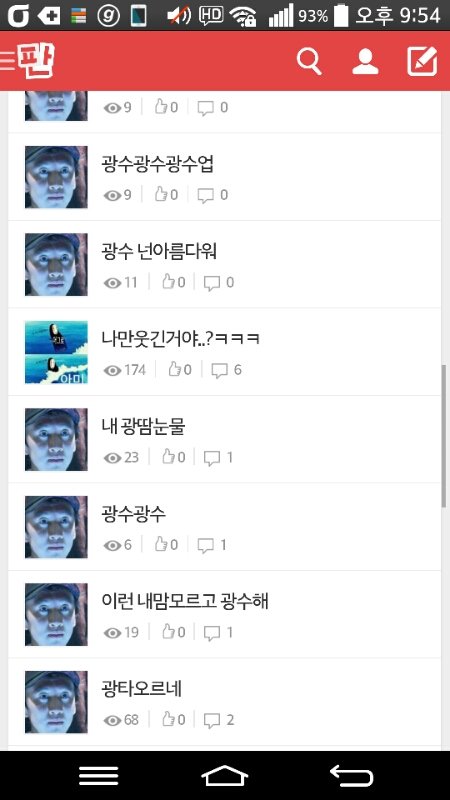Tap the blue cartoon thumbnail of 나만웃긴거야 post
The image size is (450, 800).
pos(56,352)
